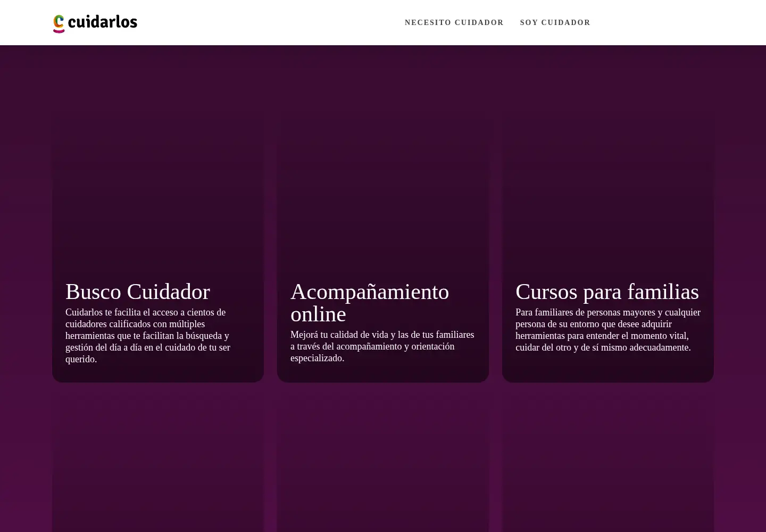Click the Cuidarlos logo icon

[x=95, y=23]
